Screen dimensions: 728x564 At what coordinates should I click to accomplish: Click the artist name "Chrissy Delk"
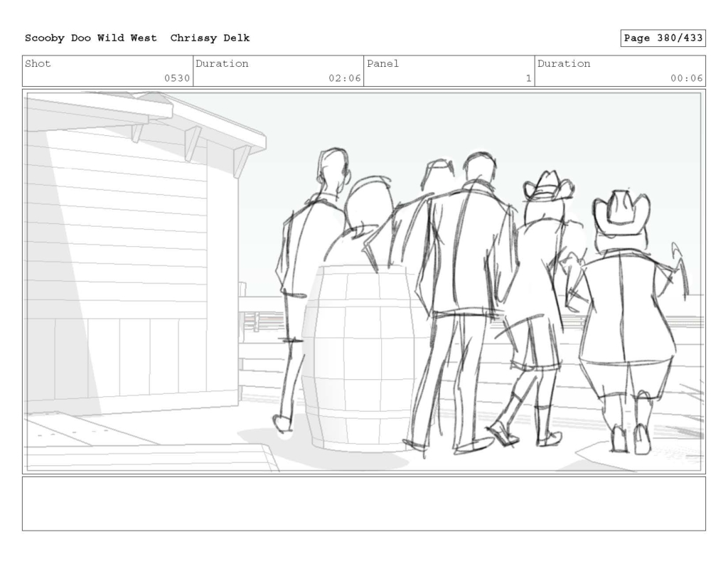(210, 38)
